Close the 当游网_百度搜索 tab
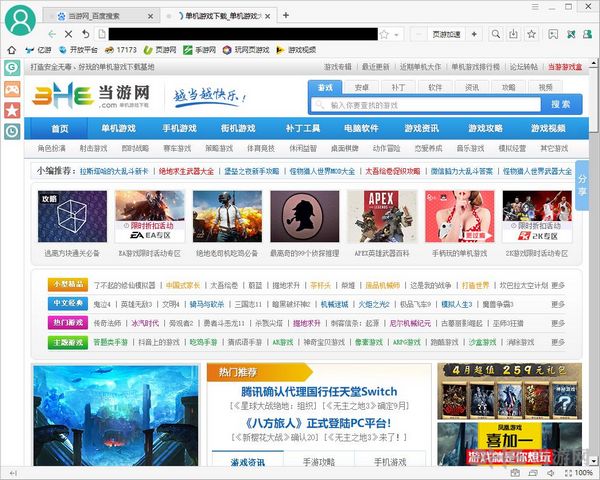The height and width of the screenshot is (480, 600). coord(150,16)
